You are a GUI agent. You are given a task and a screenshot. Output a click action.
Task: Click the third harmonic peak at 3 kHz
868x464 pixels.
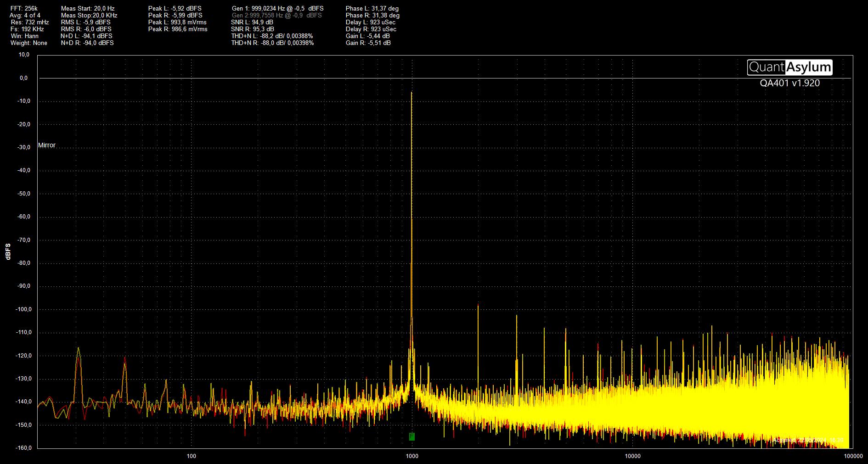point(517,316)
